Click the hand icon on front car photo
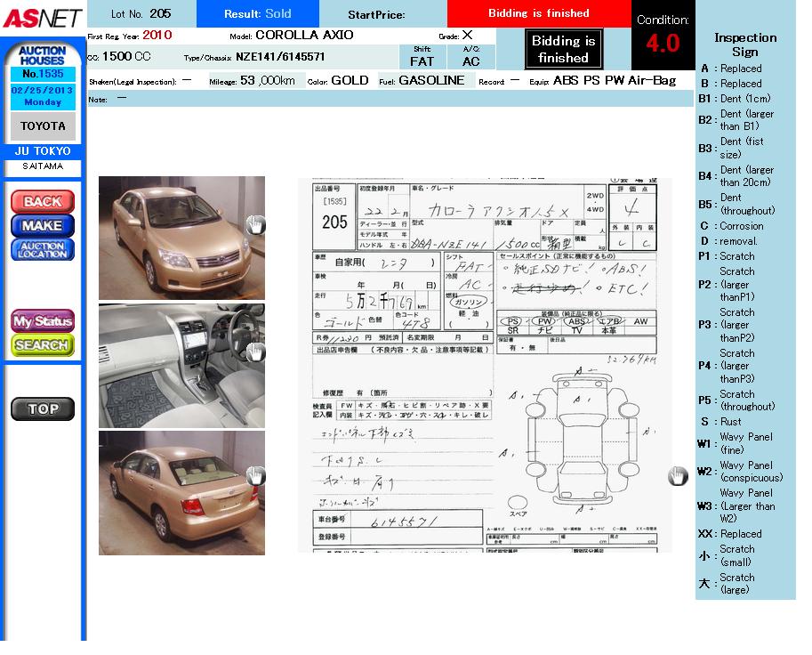This screenshot has width=812, height=655. click(255, 224)
